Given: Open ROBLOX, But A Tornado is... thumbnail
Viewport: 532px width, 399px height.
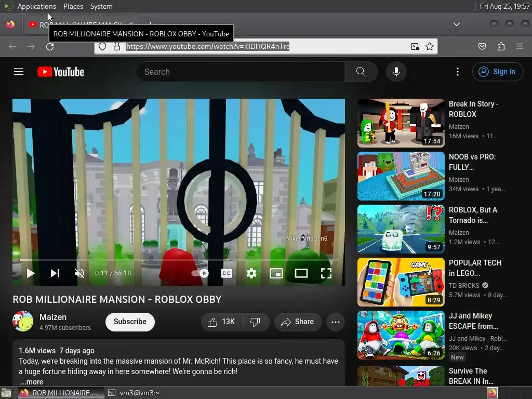Looking at the screenshot, I should [x=401, y=229].
